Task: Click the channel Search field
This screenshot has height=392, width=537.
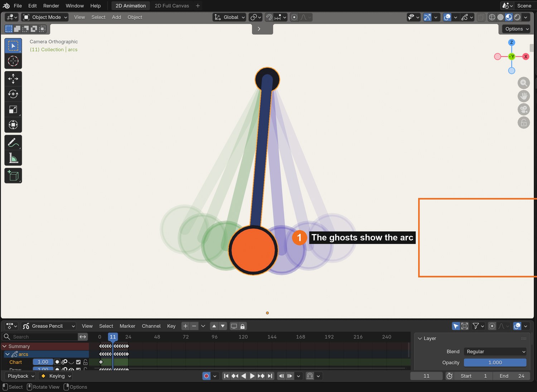Action: click(40, 337)
